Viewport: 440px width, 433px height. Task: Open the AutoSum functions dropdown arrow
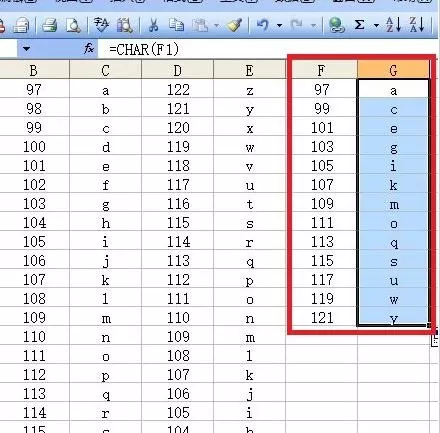(376, 25)
